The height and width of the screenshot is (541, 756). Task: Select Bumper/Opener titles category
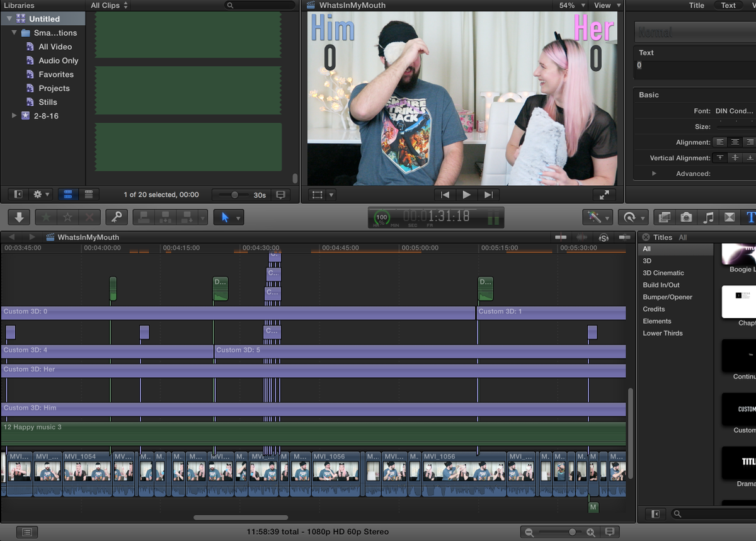pyautogui.click(x=667, y=297)
